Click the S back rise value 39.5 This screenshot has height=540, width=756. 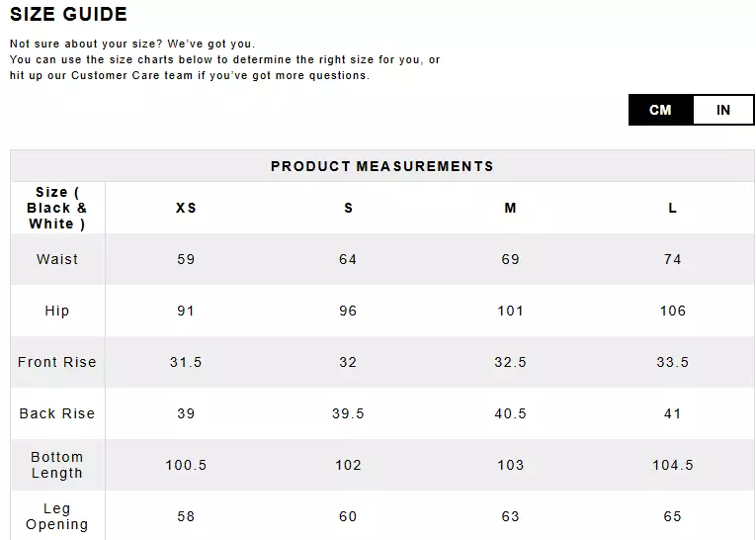point(348,413)
